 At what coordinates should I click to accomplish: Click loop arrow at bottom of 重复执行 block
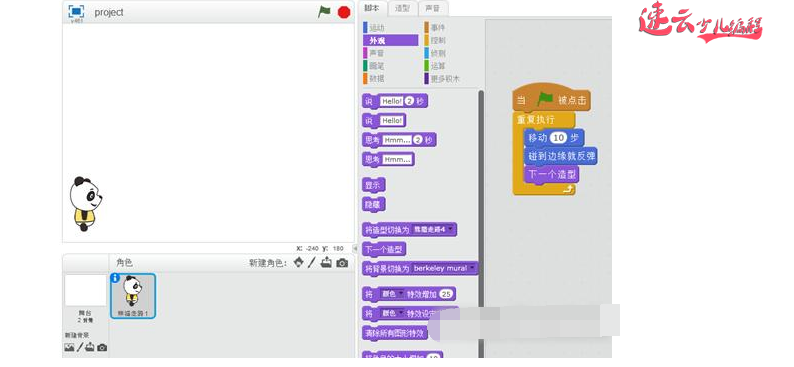(569, 189)
